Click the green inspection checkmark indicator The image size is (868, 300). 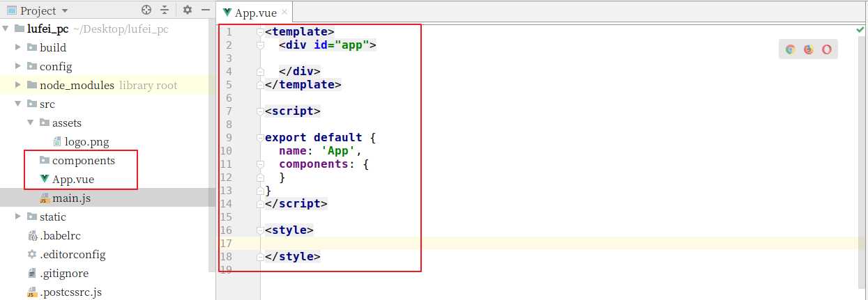(x=860, y=30)
